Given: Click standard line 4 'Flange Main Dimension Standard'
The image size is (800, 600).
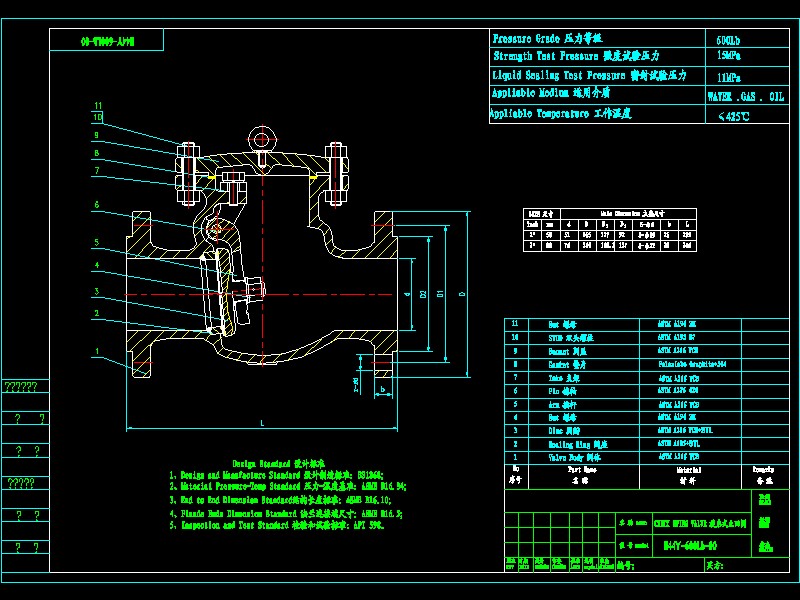Looking at the screenshot, I should pos(286,514).
